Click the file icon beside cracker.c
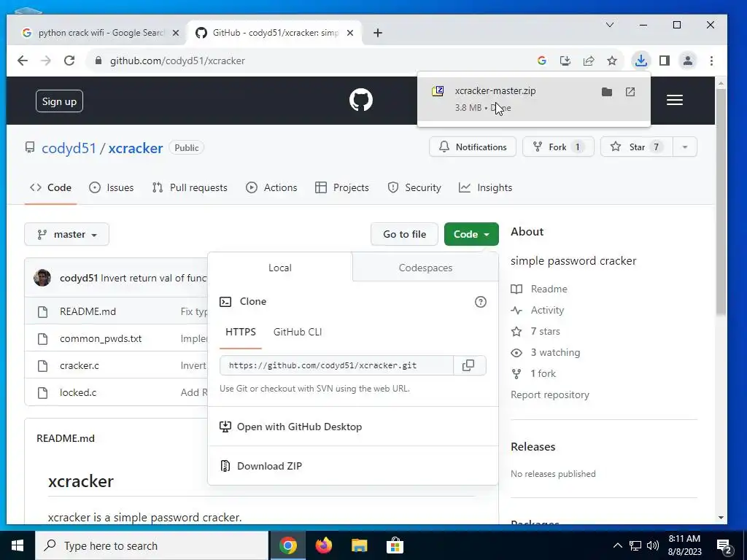The image size is (747, 560). coord(43,366)
